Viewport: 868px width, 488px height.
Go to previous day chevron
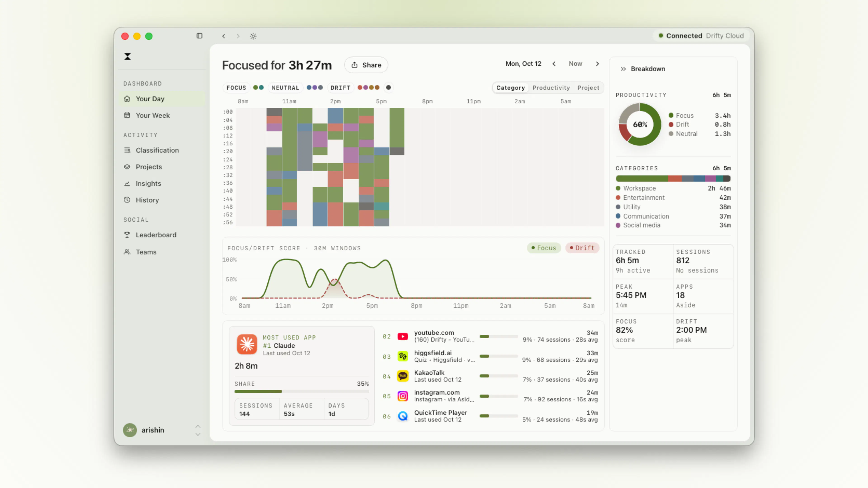pyautogui.click(x=554, y=64)
